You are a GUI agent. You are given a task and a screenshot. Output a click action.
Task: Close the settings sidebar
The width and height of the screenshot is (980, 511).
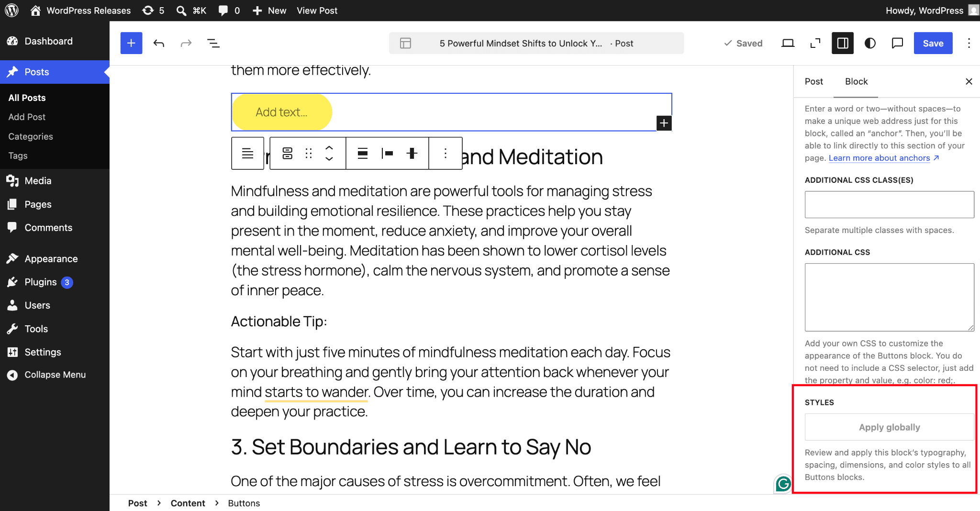(969, 81)
